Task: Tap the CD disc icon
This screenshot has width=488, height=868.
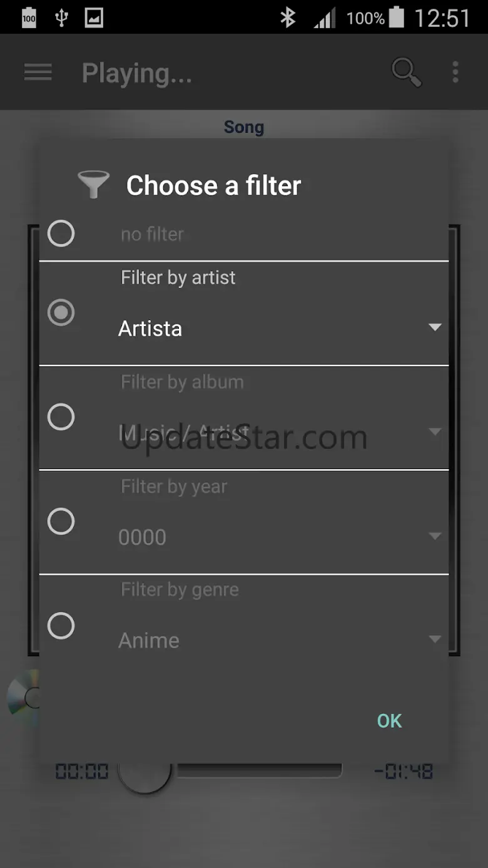Action: point(24,698)
